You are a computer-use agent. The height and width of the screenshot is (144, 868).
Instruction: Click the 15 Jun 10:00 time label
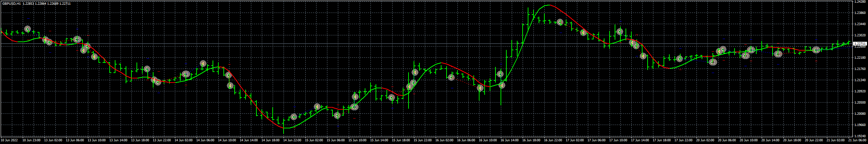[x=358, y=140]
